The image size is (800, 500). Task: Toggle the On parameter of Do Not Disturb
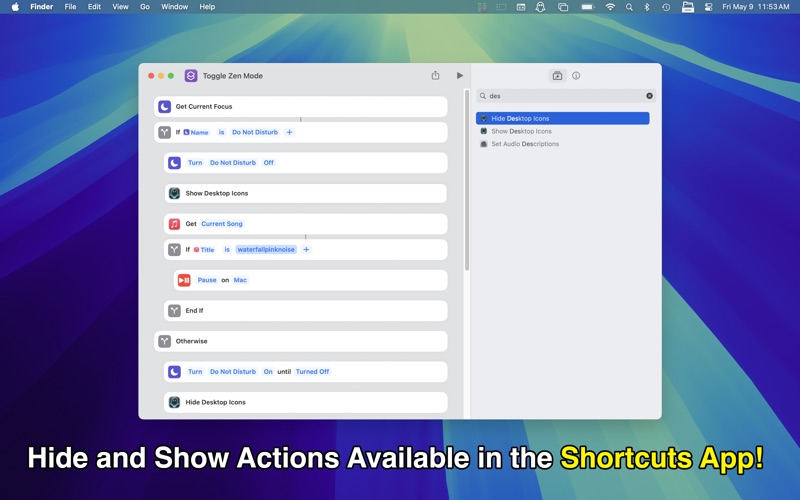pyautogui.click(x=268, y=372)
